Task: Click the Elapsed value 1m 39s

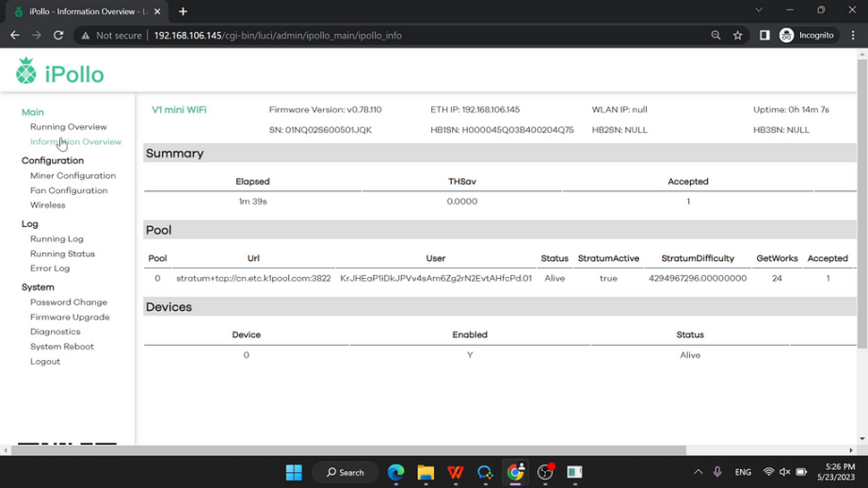Action: (x=252, y=202)
